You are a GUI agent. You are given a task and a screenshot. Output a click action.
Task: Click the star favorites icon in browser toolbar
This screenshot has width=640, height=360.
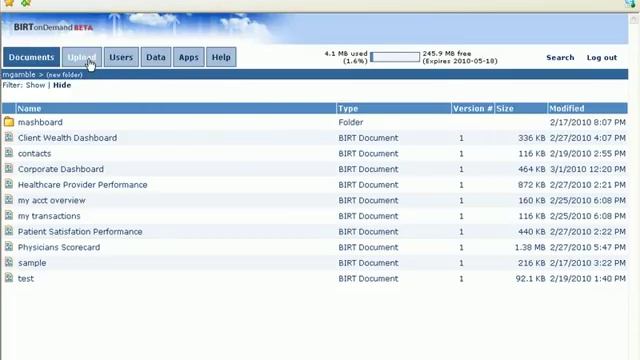coord(9,3)
